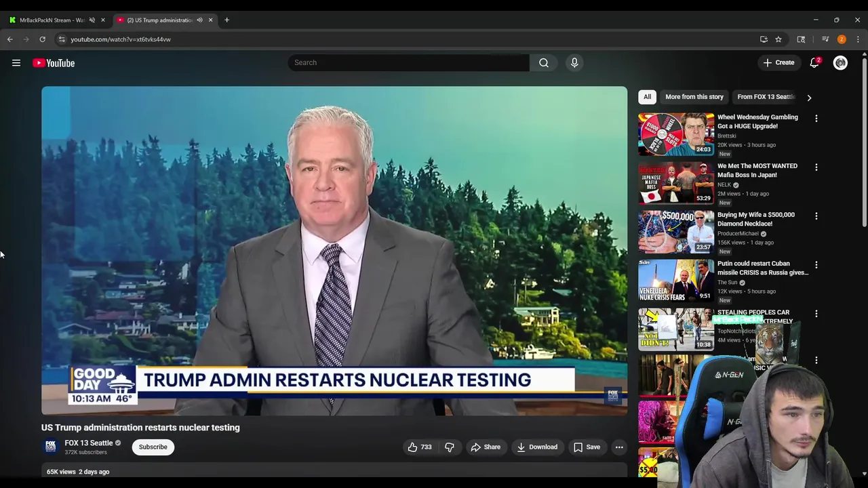Select the More from this story chip
The image size is (868, 488).
coord(694,97)
